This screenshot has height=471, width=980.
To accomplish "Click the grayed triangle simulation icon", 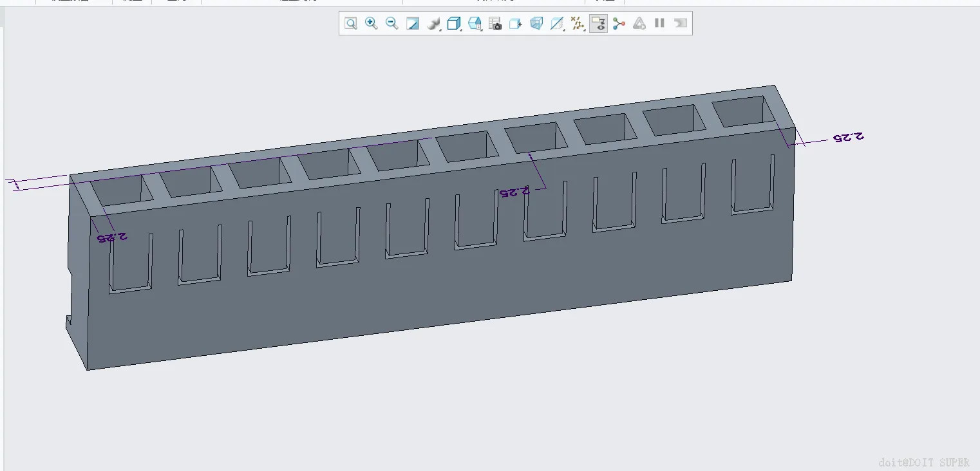I will 639,24.
